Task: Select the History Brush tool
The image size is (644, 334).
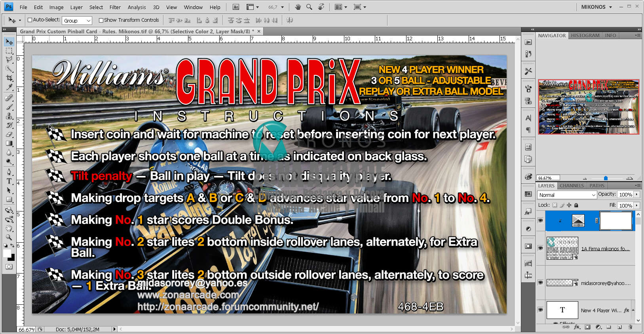Action: click(9, 125)
